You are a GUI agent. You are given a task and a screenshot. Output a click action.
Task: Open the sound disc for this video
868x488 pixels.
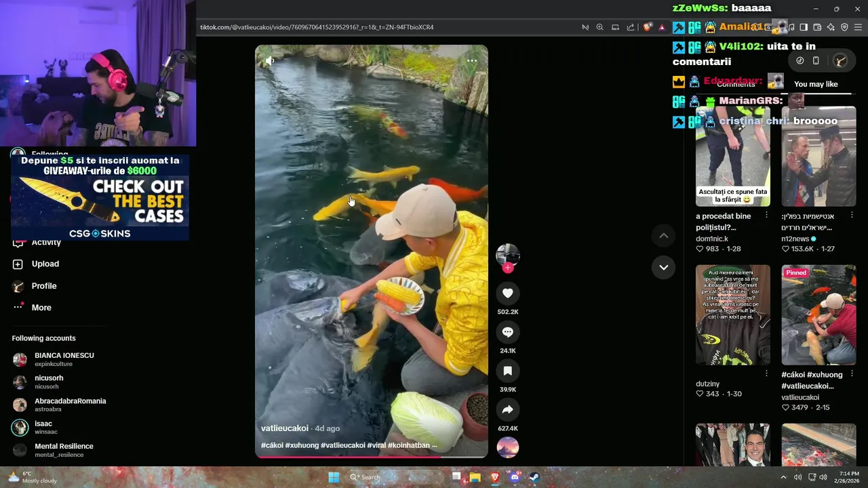tap(507, 447)
